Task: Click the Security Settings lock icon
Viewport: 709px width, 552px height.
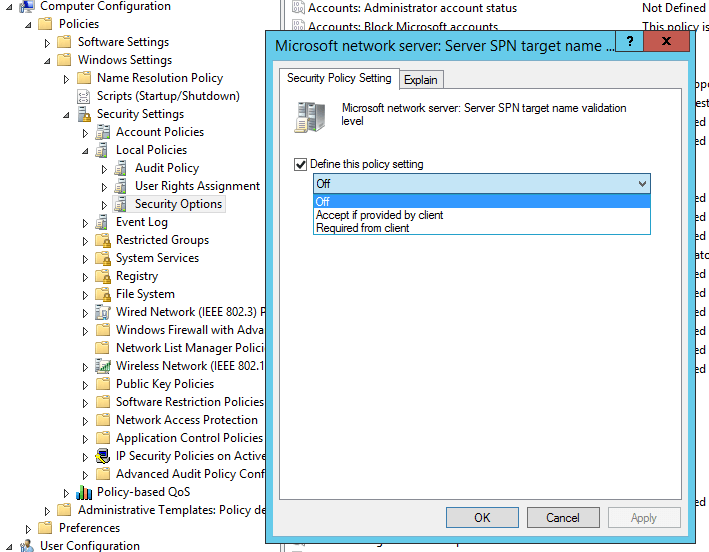Action: pyautogui.click(x=84, y=114)
